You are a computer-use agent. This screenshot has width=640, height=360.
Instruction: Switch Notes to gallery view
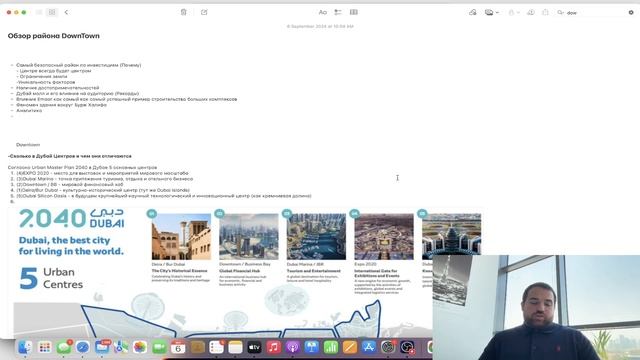[52, 12]
